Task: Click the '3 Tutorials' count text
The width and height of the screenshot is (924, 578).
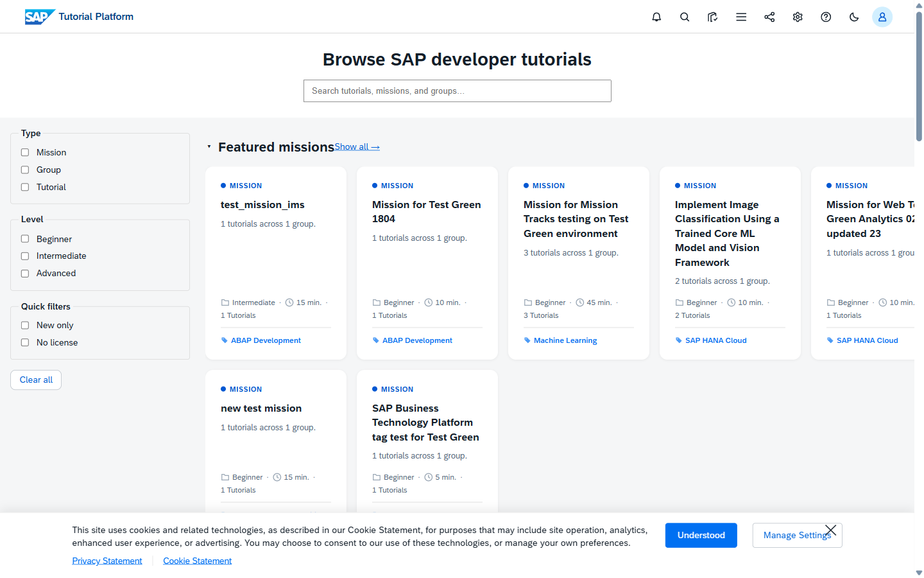Action: 541,316
